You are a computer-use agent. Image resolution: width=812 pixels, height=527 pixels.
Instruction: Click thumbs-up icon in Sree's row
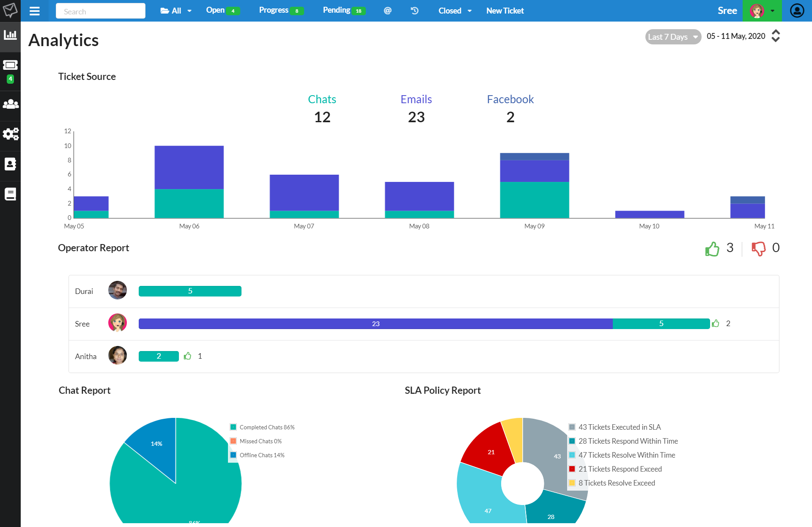pyautogui.click(x=716, y=324)
